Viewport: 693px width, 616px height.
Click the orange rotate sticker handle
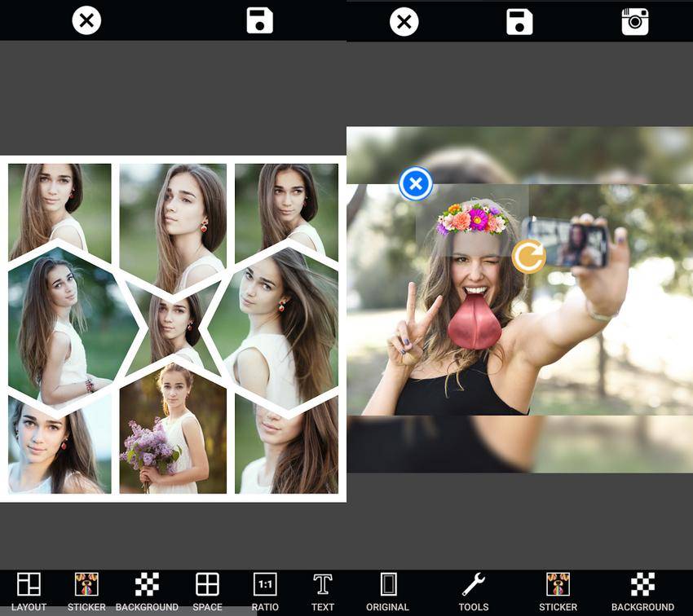pos(528,257)
